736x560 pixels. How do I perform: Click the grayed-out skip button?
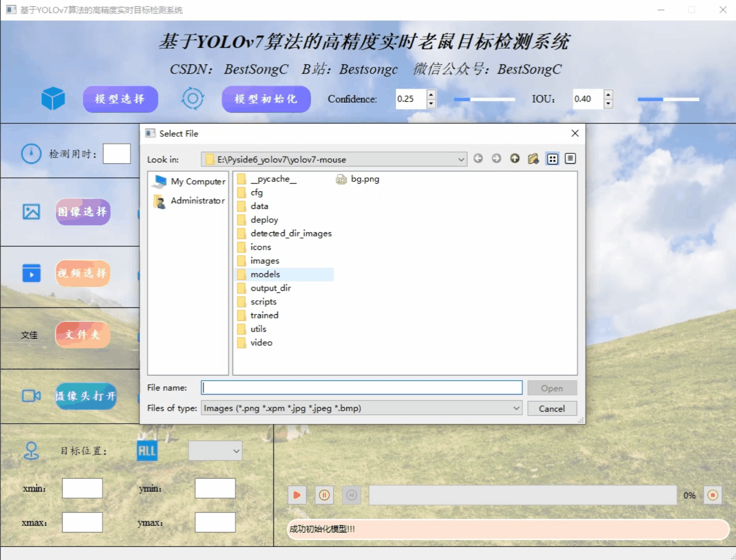pyautogui.click(x=351, y=495)
